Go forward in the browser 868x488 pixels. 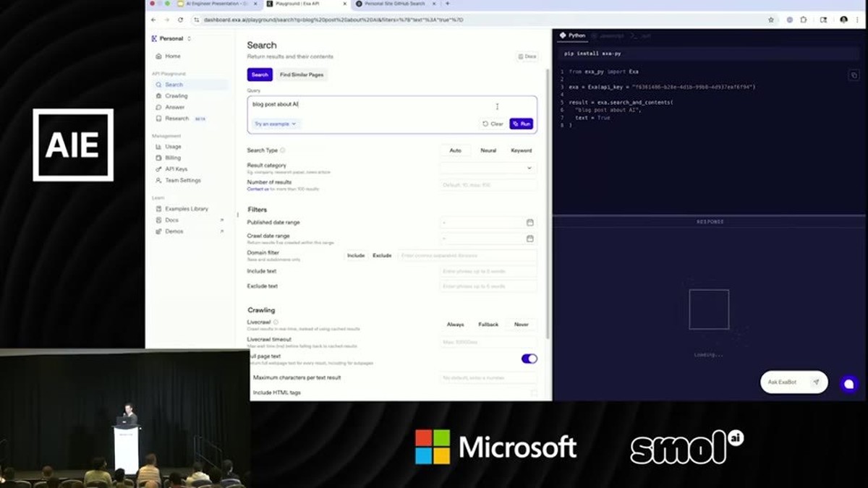(167, 20)
